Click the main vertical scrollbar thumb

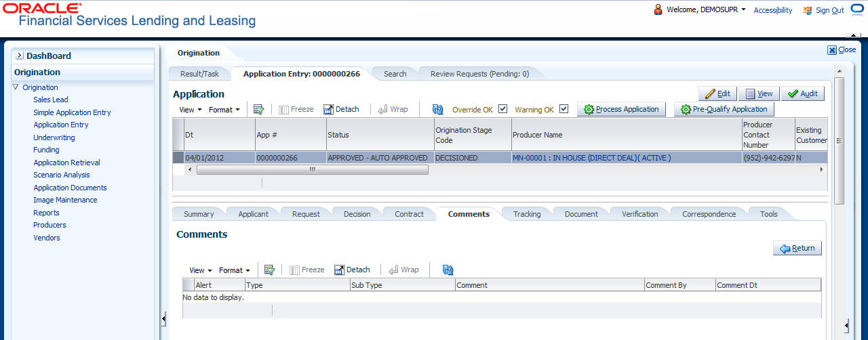tap(839, 140)
